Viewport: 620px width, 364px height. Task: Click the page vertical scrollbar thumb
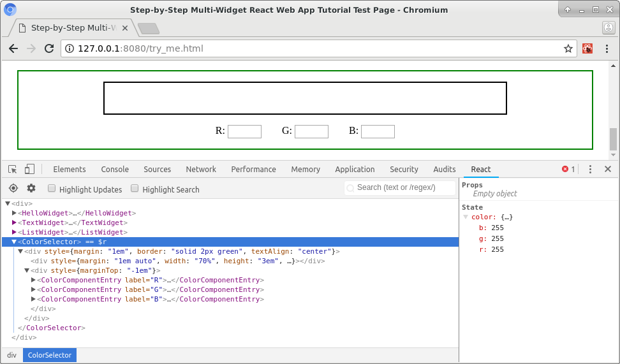pyautogui.click(x=613, y=139)
